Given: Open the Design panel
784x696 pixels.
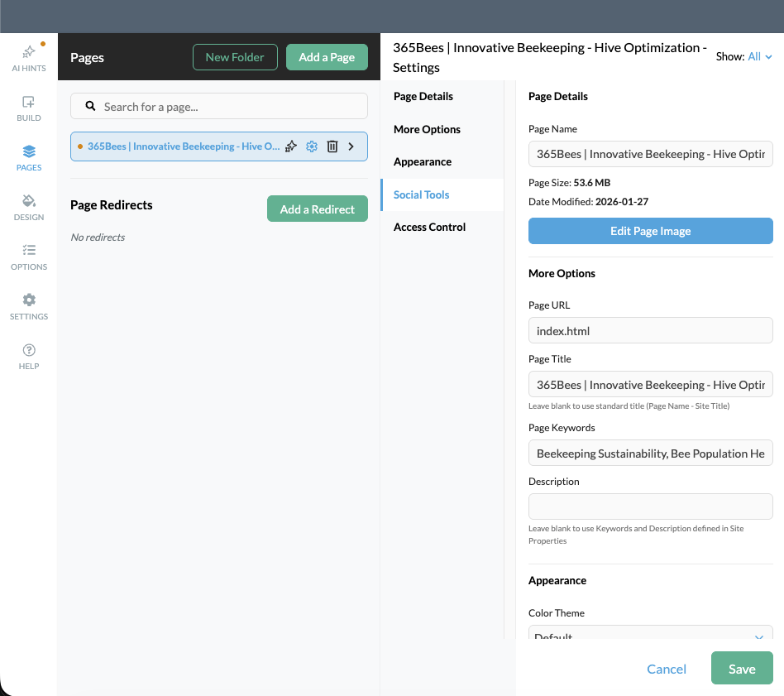Looking at the screenshot, I should tap(28, 205).
